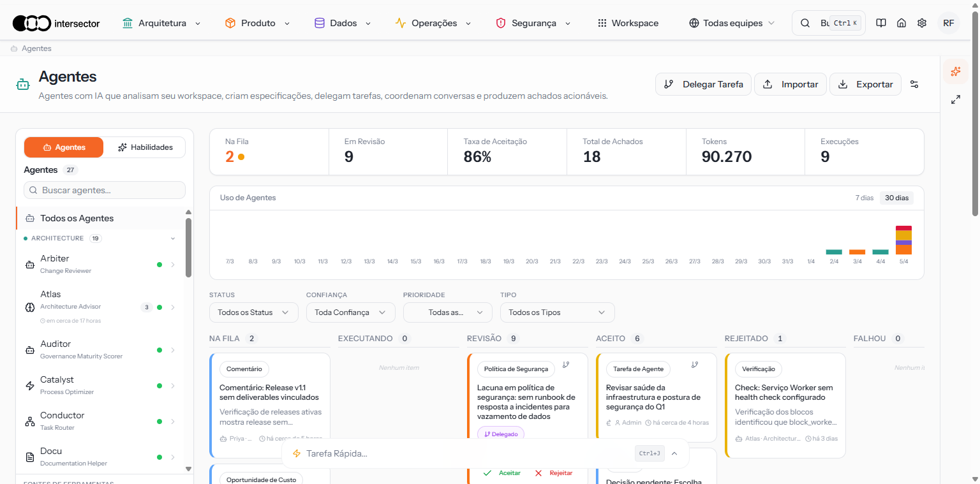Open the Status filter dropdown
980x484 pixels.
click(254, 312)
